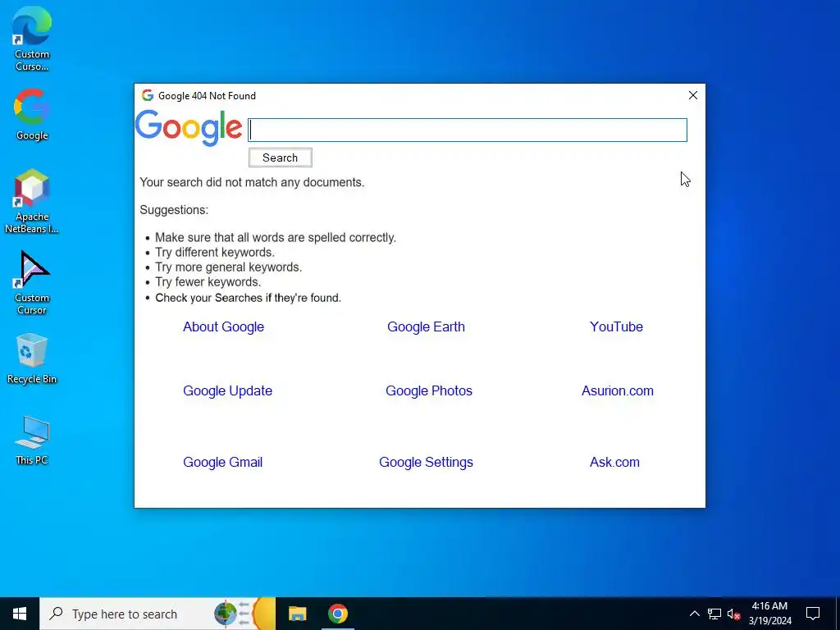Open the Asurion.com link
Viewport: 840px width, 630px height.
tap(618, 390)
